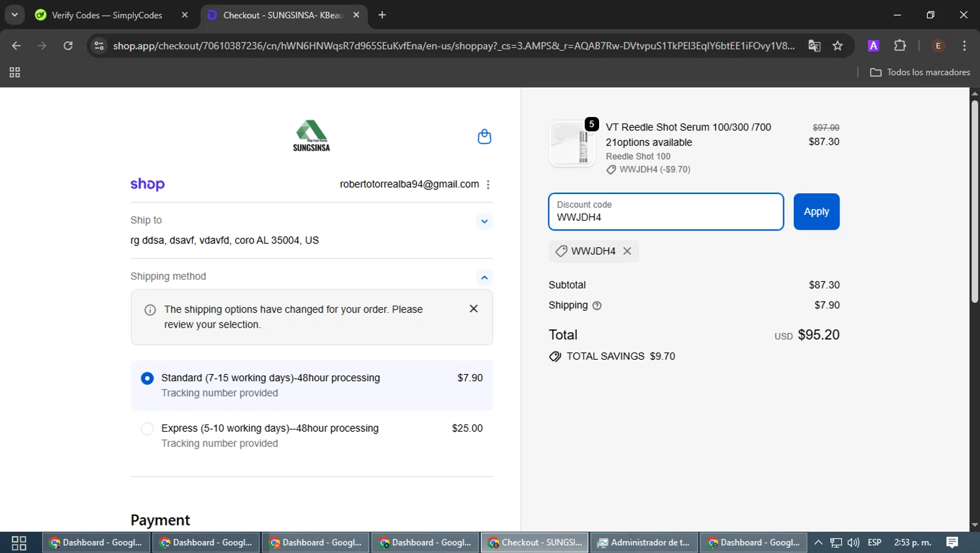The height and width of the screenshot is (553, 980).
Task: Click the Shop Pay logo
Action: coord(148,184)
